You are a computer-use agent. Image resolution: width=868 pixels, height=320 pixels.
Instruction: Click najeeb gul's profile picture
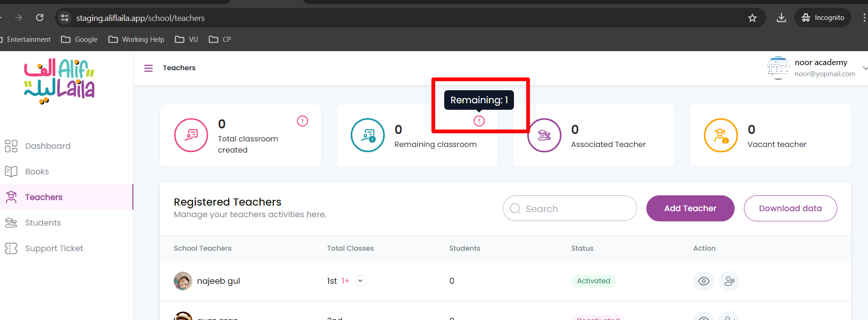click(183, 281)
